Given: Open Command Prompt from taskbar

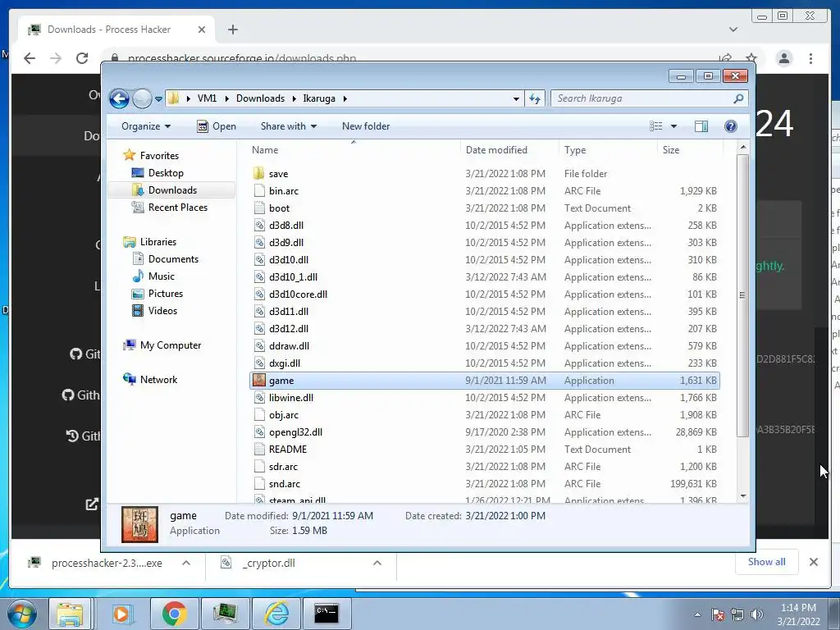Looking at the screenshot, I should coord(326,613).
